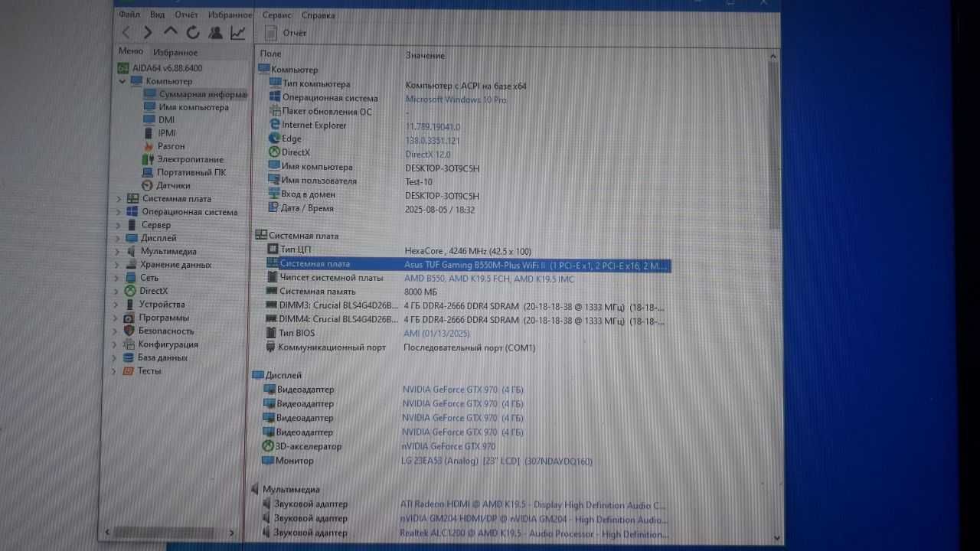Viewport: 980px width, 551px height.
Task: Click the Монитор icon in Дисплей section
Action: [268, 461]
